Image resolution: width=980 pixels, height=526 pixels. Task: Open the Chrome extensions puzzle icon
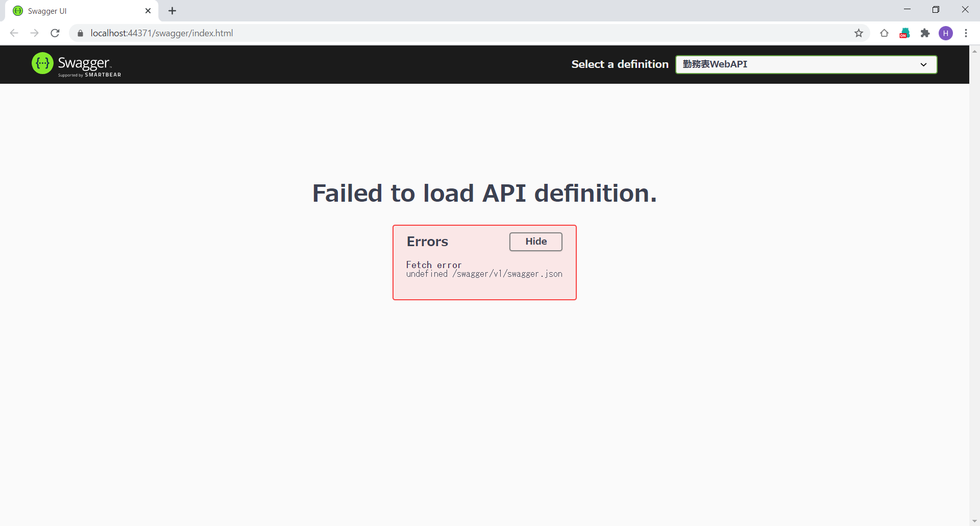pos(925,33)
